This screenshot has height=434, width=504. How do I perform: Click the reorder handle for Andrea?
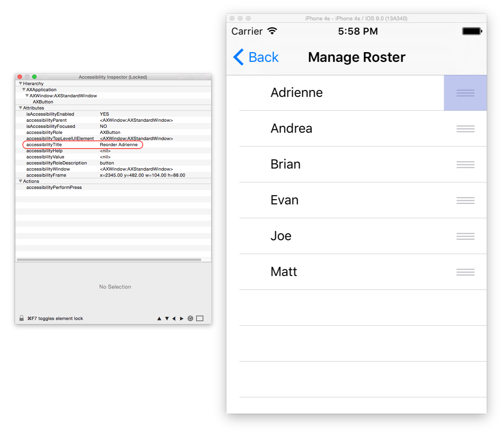pyautogui.click(x=465, y=129)
